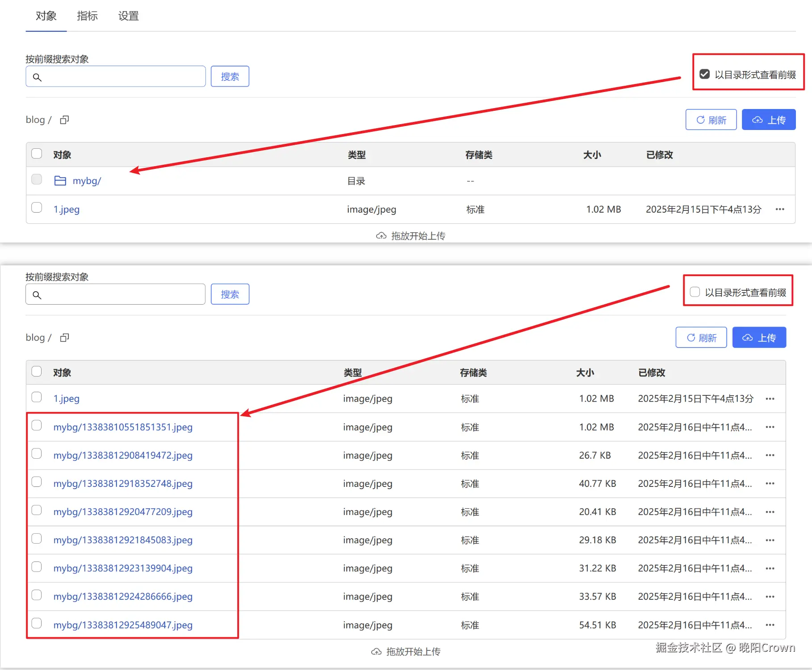This screenshot has width=812, height=670.
Task: Open the mybg/13383812918352748.jpeg link
Action: coord(123,484)
